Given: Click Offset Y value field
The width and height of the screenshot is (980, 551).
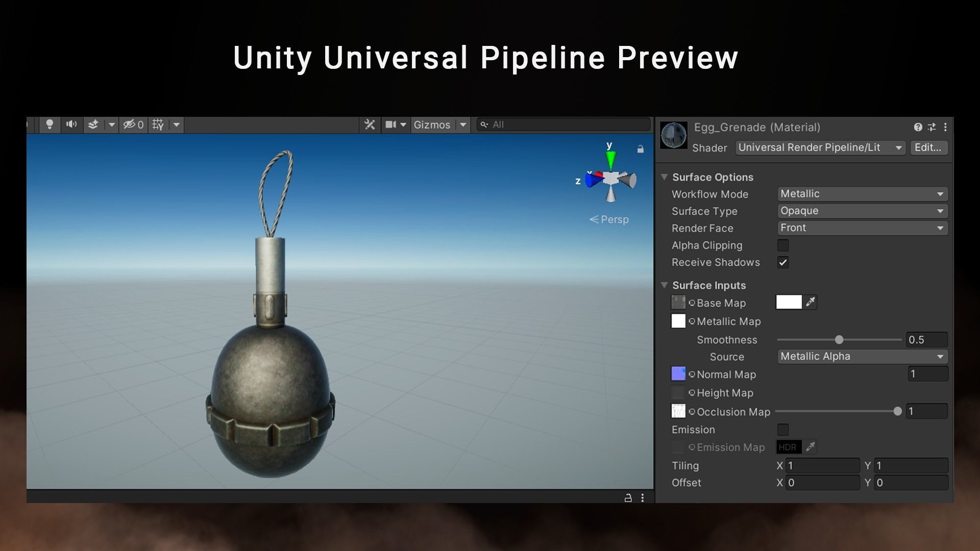Looking at the screenshot, I should click(911, 483).
